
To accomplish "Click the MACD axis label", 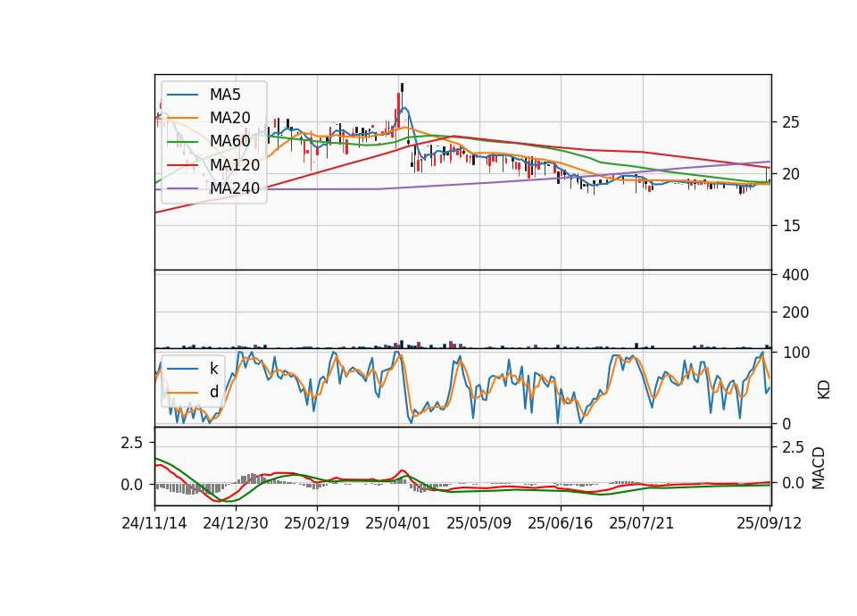I will (x=819, y=469).
